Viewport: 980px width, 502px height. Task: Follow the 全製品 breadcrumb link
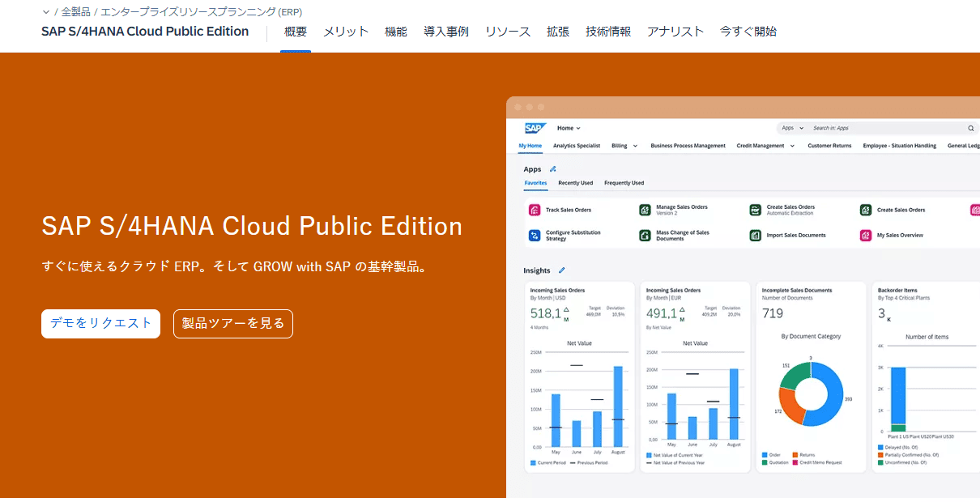[x=76, y=12]
